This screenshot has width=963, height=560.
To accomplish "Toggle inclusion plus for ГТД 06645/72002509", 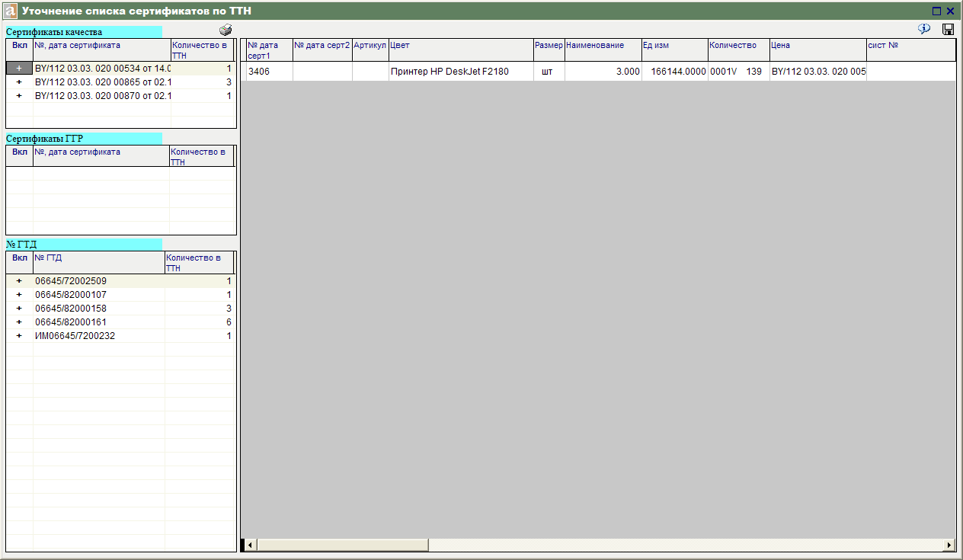I will coord(19,281).
